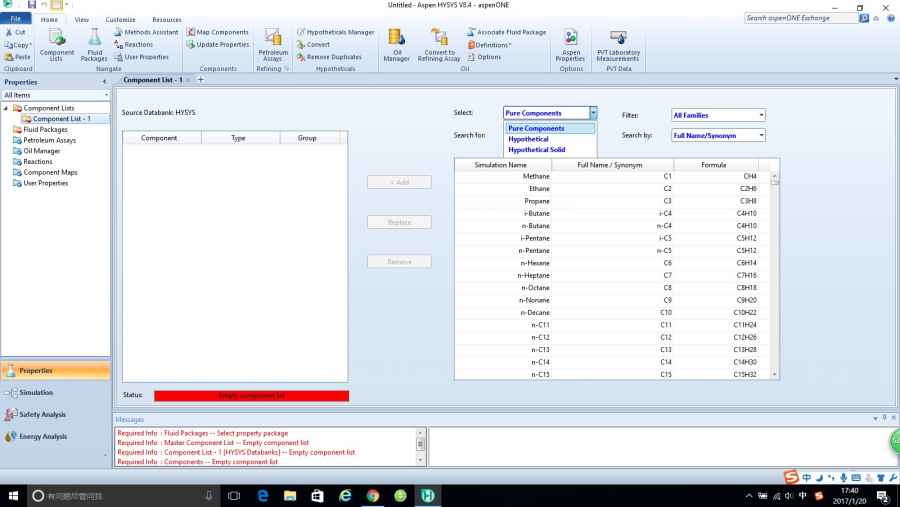Select Propane row in component table
Screen dimensions: 900x507
tap(612, 201)
